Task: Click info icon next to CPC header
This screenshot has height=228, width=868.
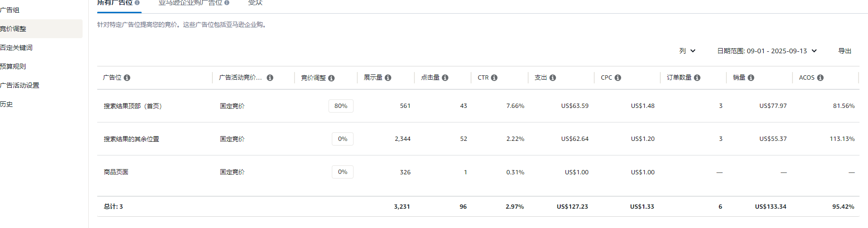Action: pos(618,78)
